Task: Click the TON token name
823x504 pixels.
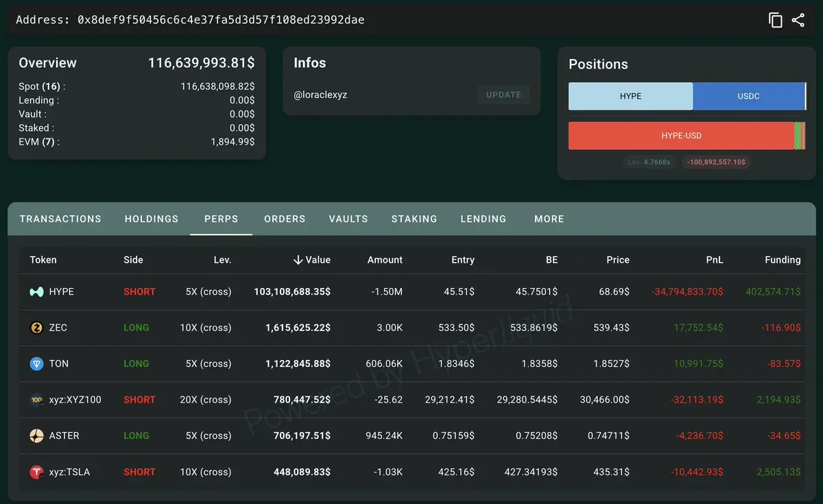Action: click(58, 363)
